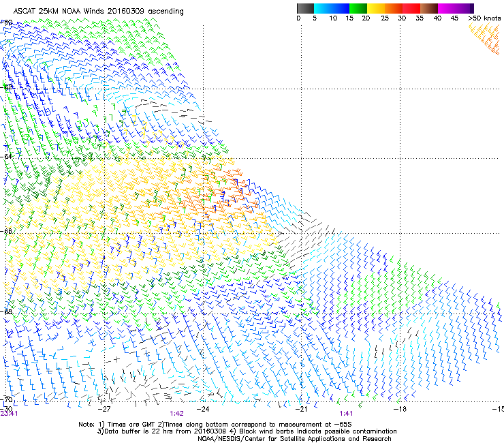The width and height of the screenshot is (504, 443).
Task: Click the '-62' latitude axis label
Action: click(x=6, y=87)
